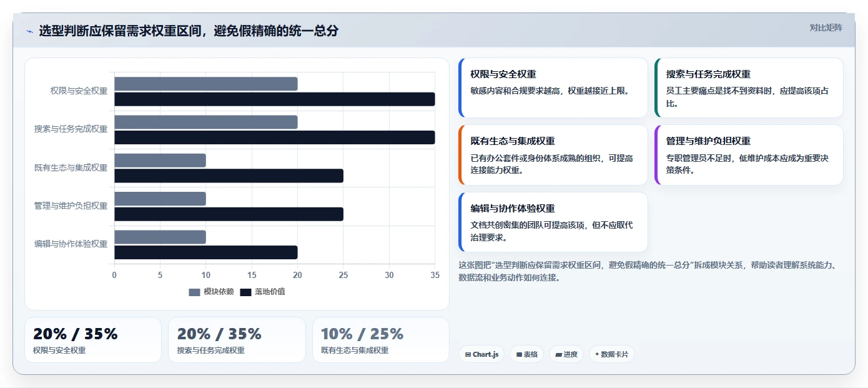868x388 pixels.
Task: Click the 模块依赖 bar for 搜索与任务完成权重
Action: pos(206,122)
